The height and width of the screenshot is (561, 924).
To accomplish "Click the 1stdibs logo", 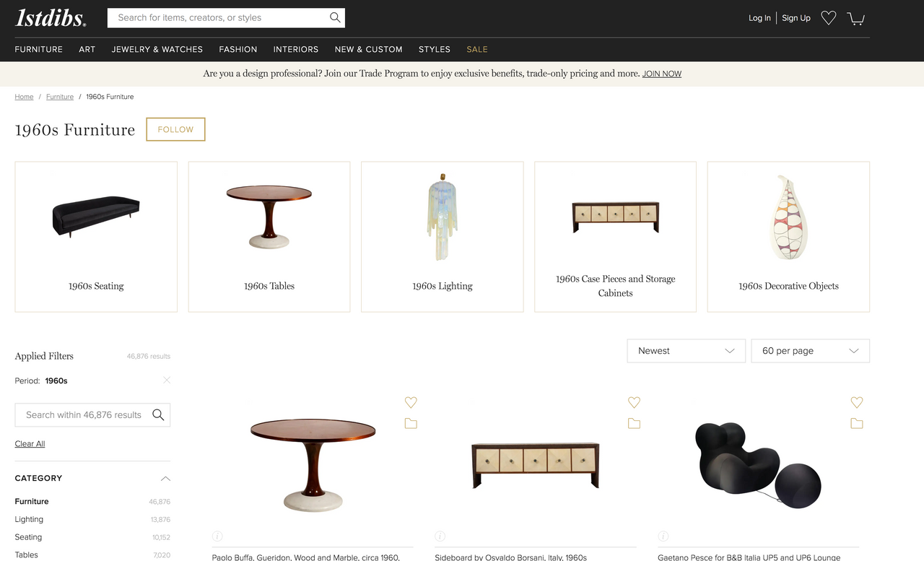I will click(51, 18).
